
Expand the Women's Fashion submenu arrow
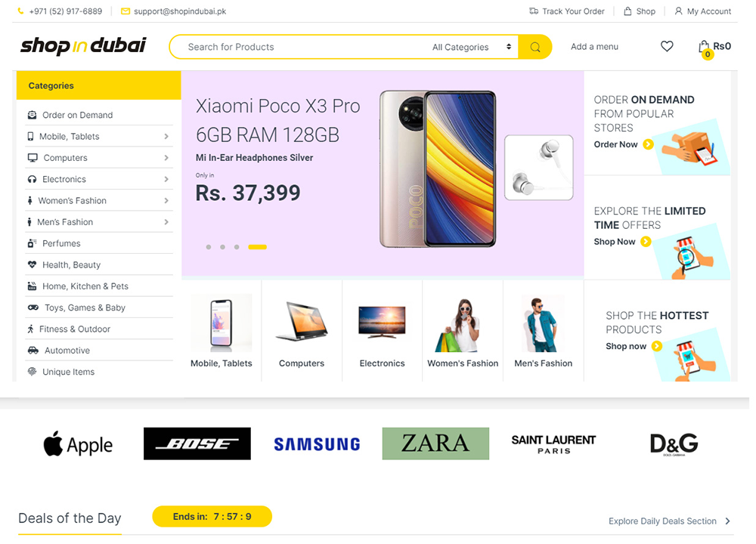166,200
